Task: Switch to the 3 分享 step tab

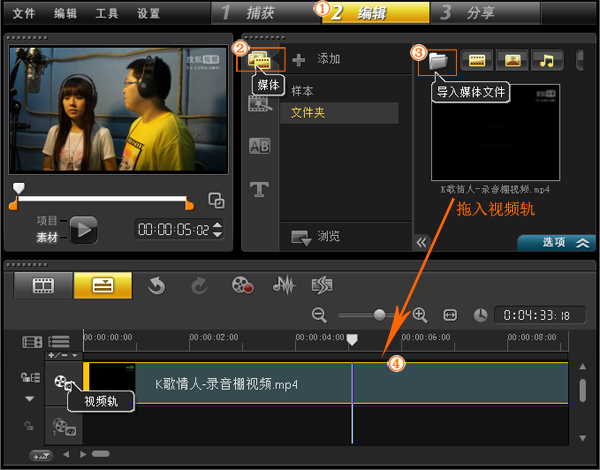Action: (x=485, y=13)
